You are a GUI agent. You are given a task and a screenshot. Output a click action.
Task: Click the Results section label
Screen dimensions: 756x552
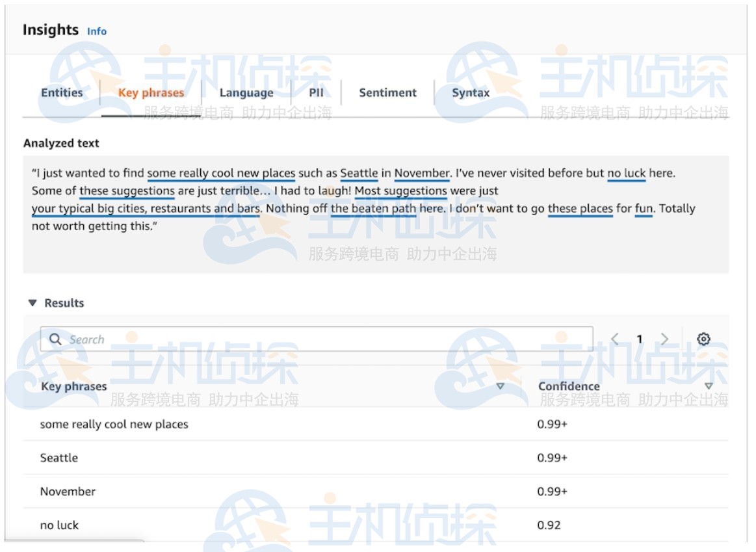click(x=64, y=303)
